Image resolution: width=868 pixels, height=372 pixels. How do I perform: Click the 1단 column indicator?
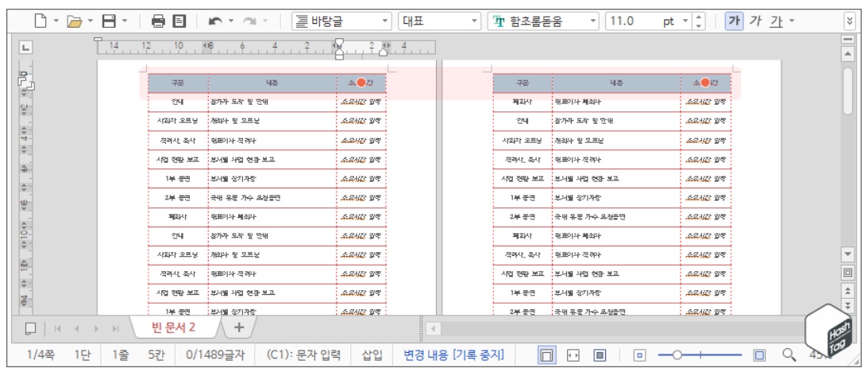point(83,355)
